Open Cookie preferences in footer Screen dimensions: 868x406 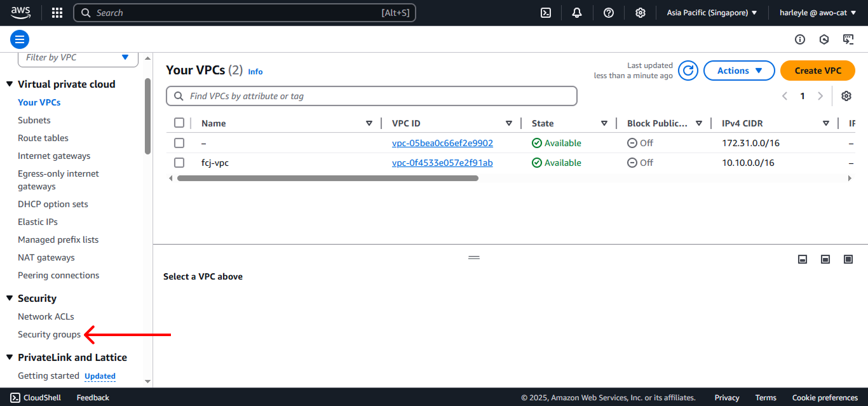pos(825,398)
